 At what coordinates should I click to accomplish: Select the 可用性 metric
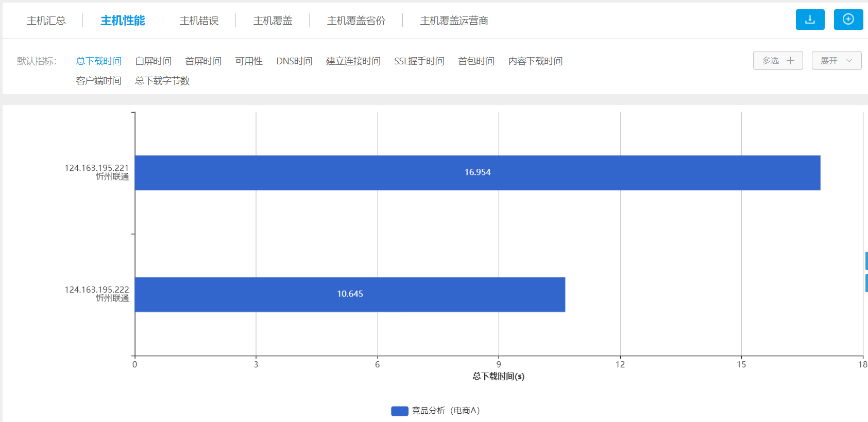click(249, 61)
